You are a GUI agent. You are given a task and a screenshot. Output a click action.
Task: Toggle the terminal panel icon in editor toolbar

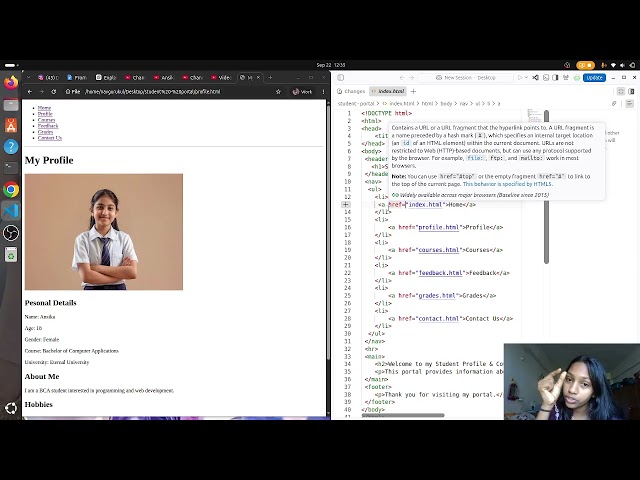coord(546,78)
